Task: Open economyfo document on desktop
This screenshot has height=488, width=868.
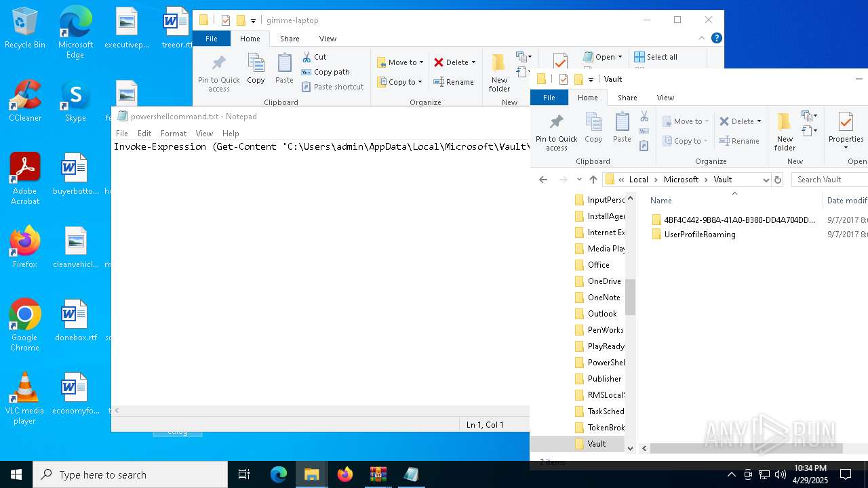Action: [x=75, y=394]
